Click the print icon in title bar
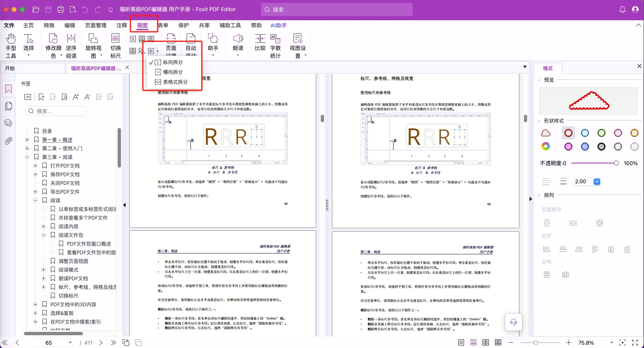The width and height of the screenshot is (644, 348). [x=61, y=9]
